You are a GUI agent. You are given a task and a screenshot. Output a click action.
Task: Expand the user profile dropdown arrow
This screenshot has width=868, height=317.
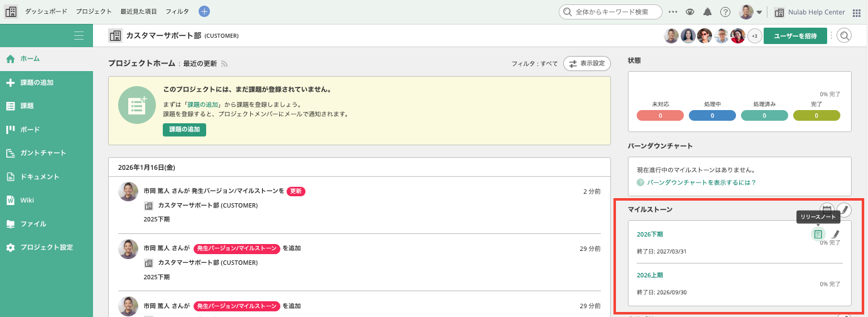[759, 12]
